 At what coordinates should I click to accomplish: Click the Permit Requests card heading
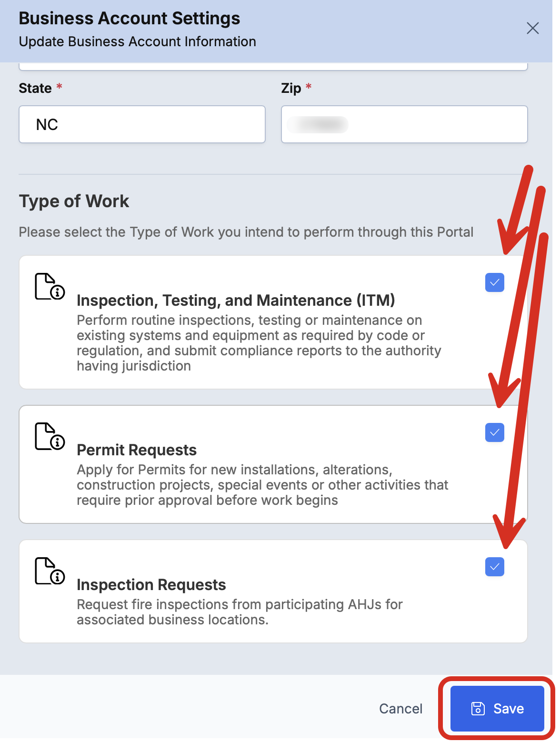coord(137,450)
